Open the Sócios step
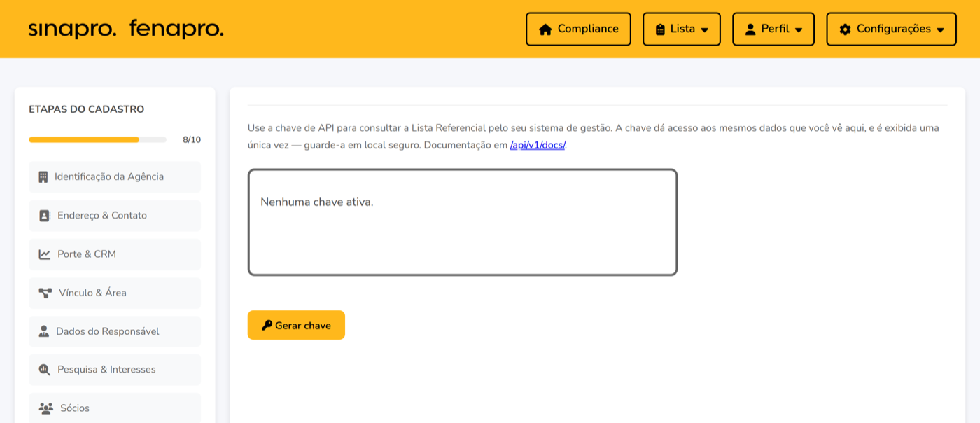Image resolution: width=980 pixels, height=423 pixels. 115,408
